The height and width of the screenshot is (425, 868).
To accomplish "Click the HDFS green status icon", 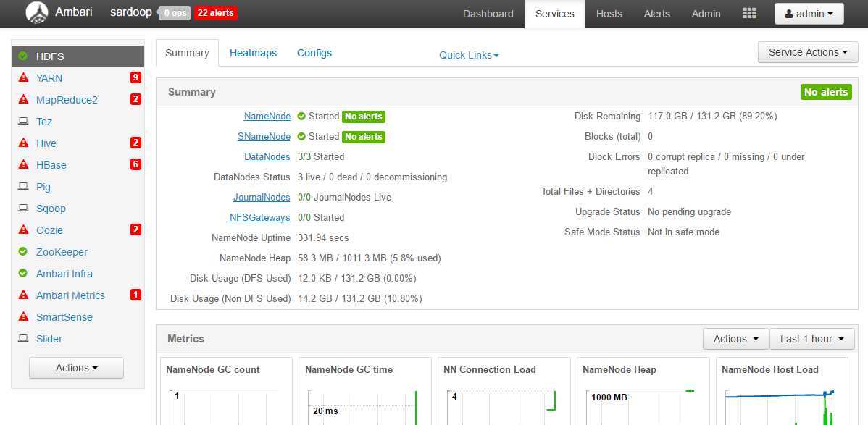I will tap(22, 56).
